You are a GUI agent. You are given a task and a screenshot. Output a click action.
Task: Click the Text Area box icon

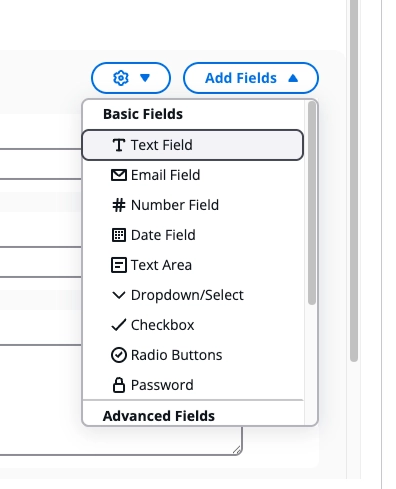tap(119, 265)
